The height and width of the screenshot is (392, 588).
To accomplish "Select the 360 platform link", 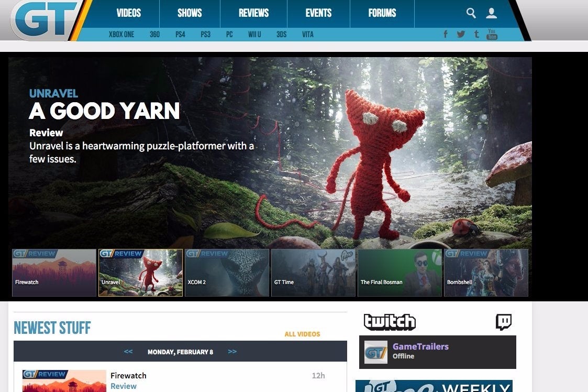I will [154, 34].
